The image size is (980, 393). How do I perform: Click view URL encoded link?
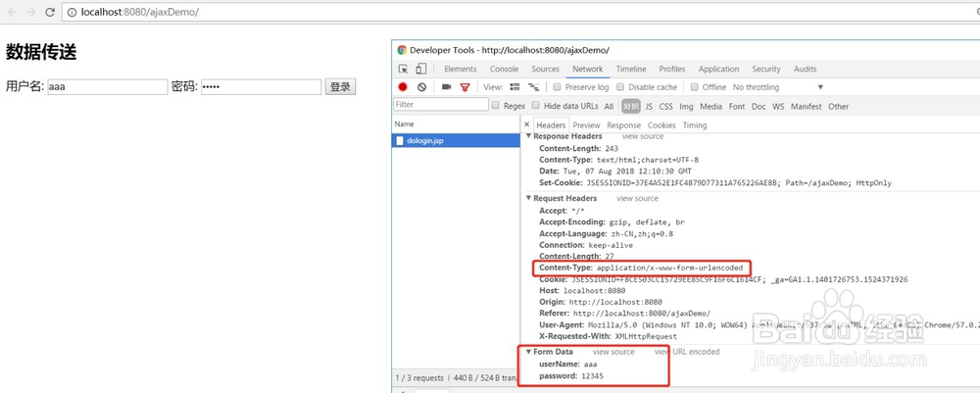click(687, 352)
